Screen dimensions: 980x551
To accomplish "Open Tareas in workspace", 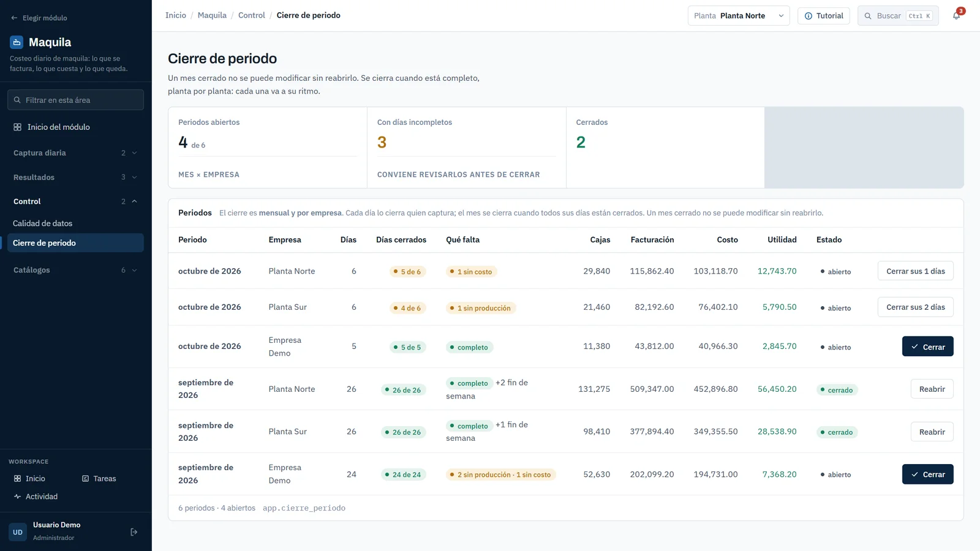I will [x=99, y=479].
